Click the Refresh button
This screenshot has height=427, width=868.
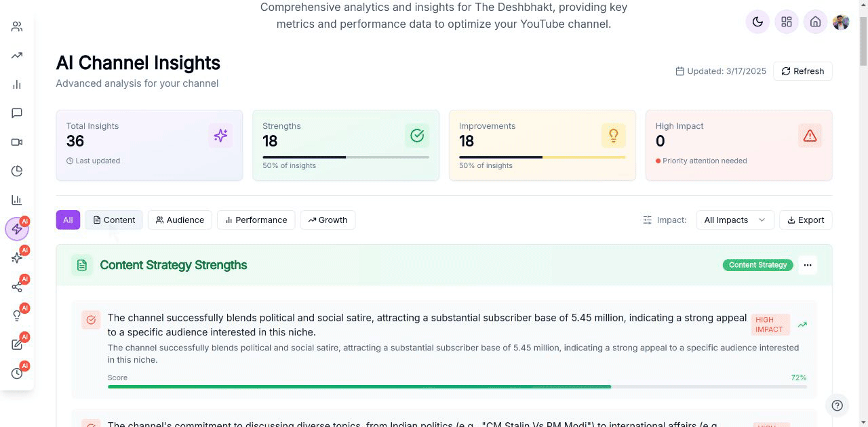pyautogui.click(x=803, y=71)
